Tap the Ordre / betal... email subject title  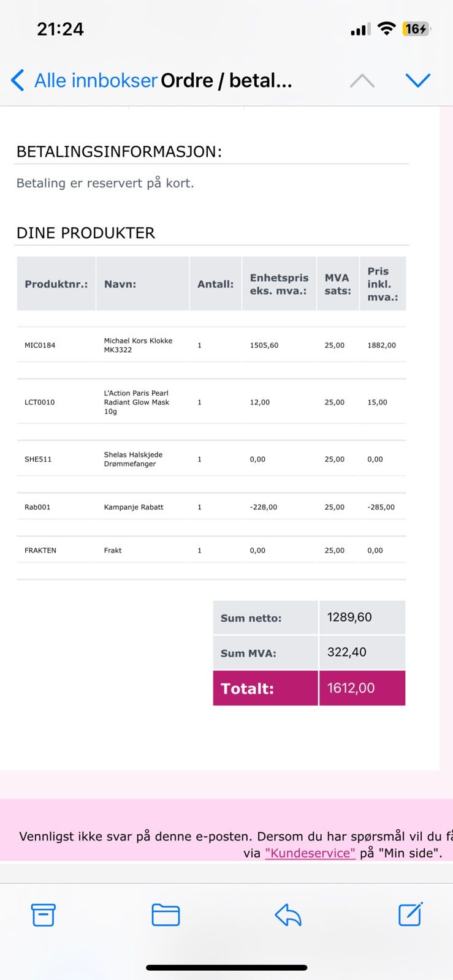click(226, 80)
